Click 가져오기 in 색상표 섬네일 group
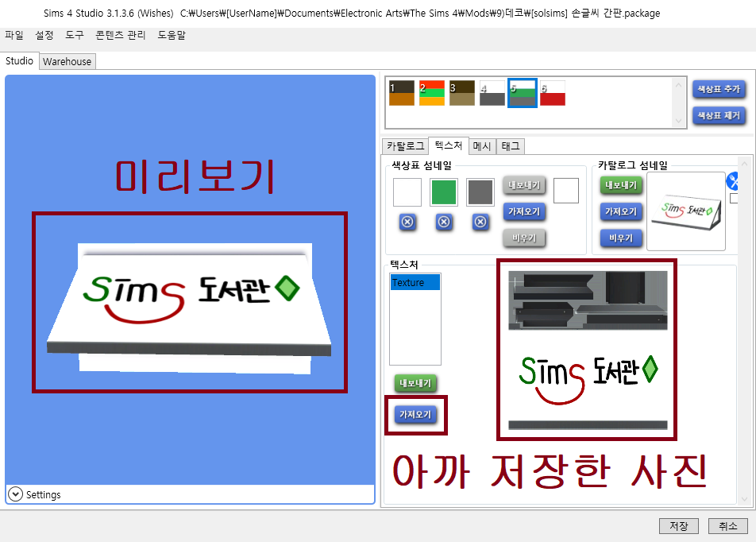 [x=524, y=211]
